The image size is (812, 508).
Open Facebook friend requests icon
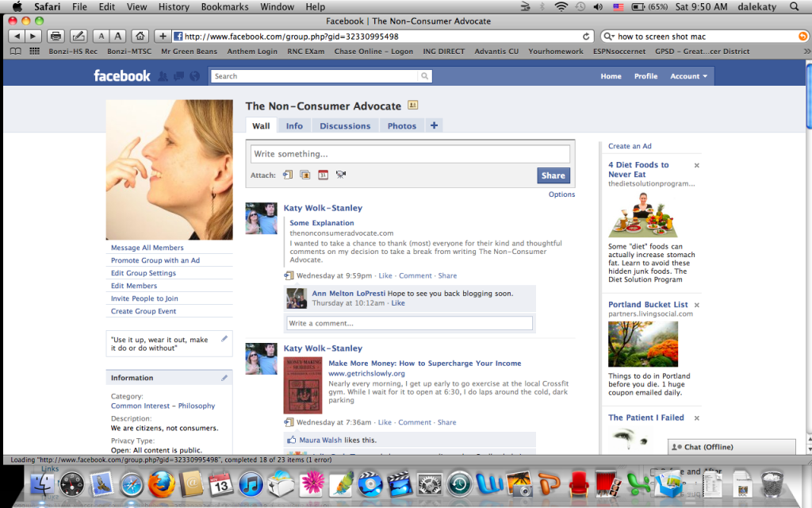[163, 76]
